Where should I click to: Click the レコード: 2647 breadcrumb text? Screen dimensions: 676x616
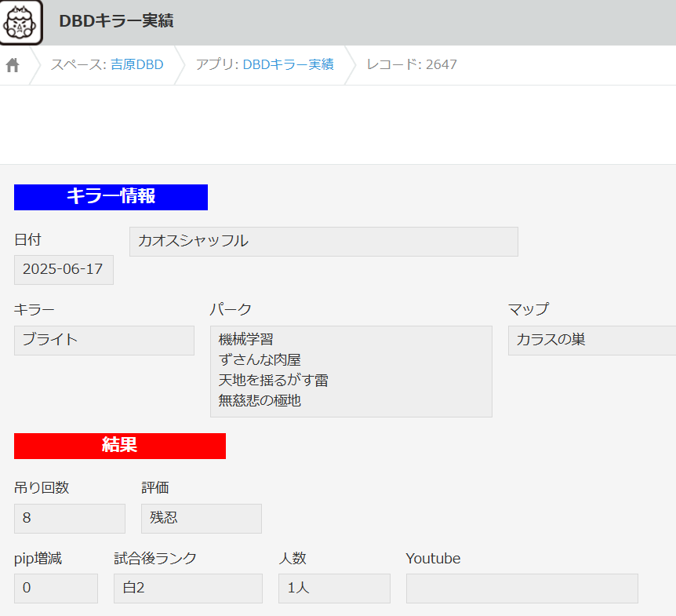tap(411, 64)
